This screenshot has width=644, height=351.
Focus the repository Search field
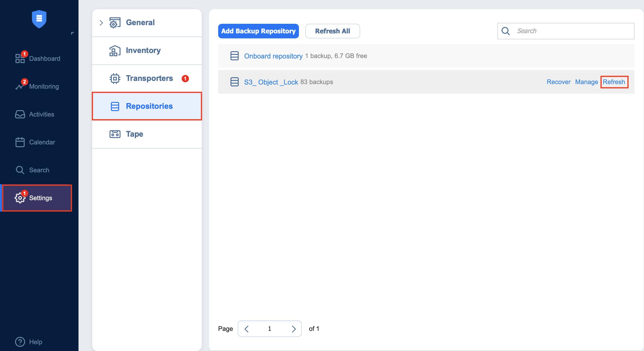[x=566, y=31]
